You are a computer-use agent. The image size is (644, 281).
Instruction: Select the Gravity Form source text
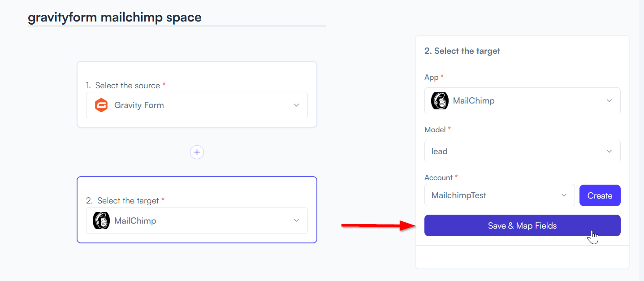click(x=139, y=105)
